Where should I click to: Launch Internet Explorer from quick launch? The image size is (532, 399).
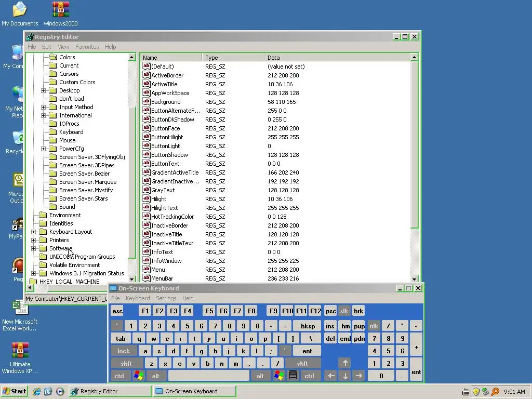(x=37, y=391)
